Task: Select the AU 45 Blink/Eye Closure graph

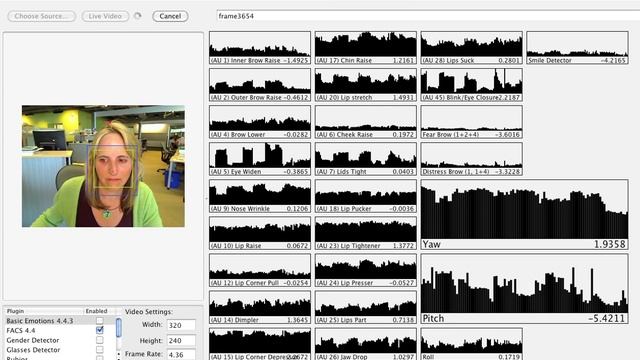Action: pyautogui.click(x=471, y=85)
